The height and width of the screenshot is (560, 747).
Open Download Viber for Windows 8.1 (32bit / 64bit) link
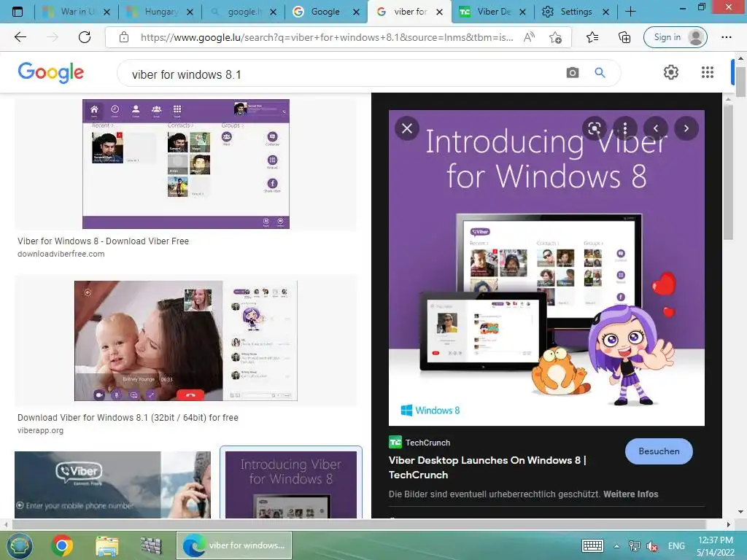point(128,417)
